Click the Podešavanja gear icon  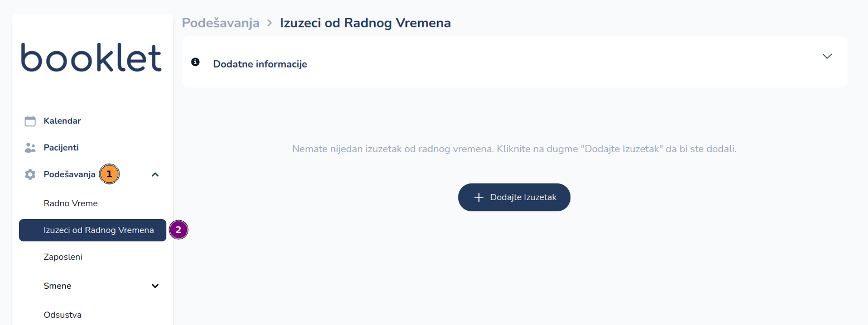click(30, 174)
